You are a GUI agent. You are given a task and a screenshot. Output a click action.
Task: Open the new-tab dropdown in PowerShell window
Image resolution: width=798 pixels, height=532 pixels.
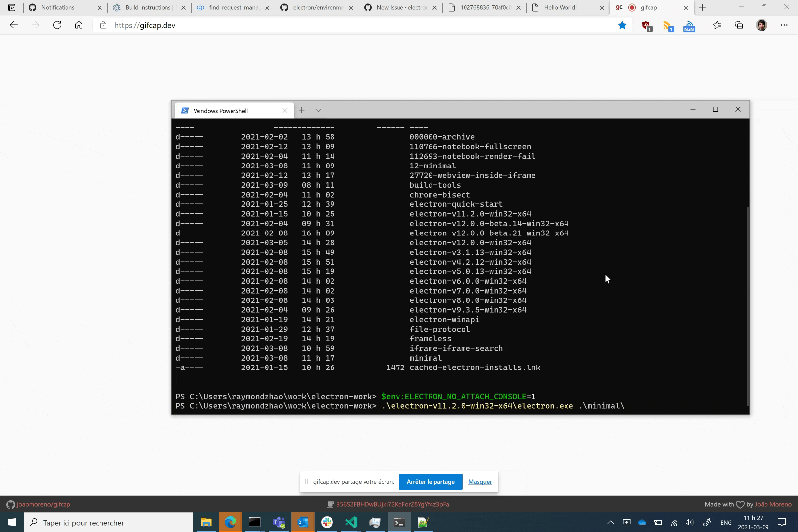tap(318, 110)
